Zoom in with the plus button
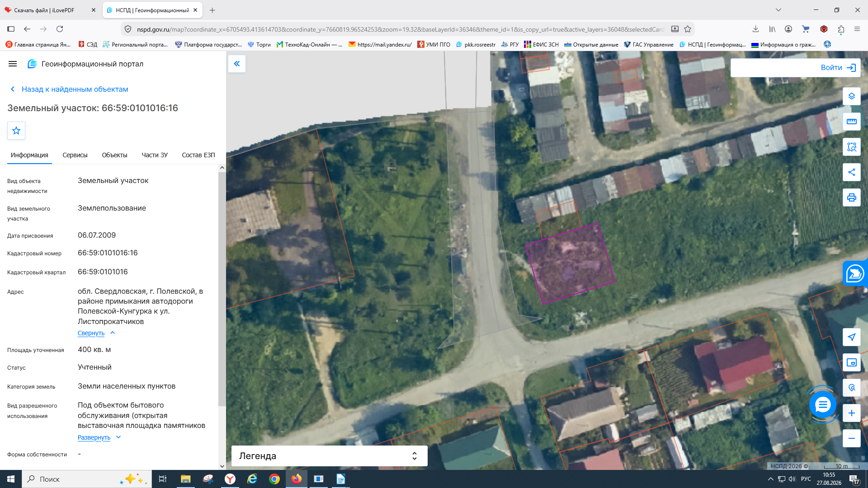Screen dimensions: 868x488 851,413
